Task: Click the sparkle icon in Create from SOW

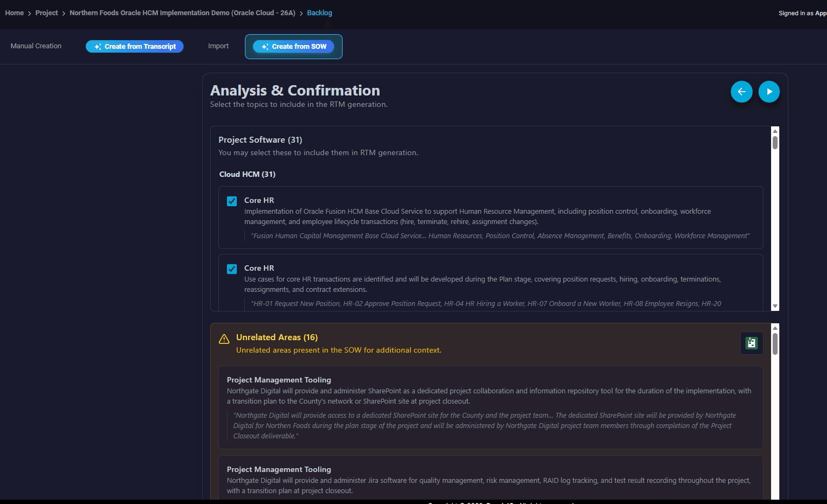Action: 265,47
